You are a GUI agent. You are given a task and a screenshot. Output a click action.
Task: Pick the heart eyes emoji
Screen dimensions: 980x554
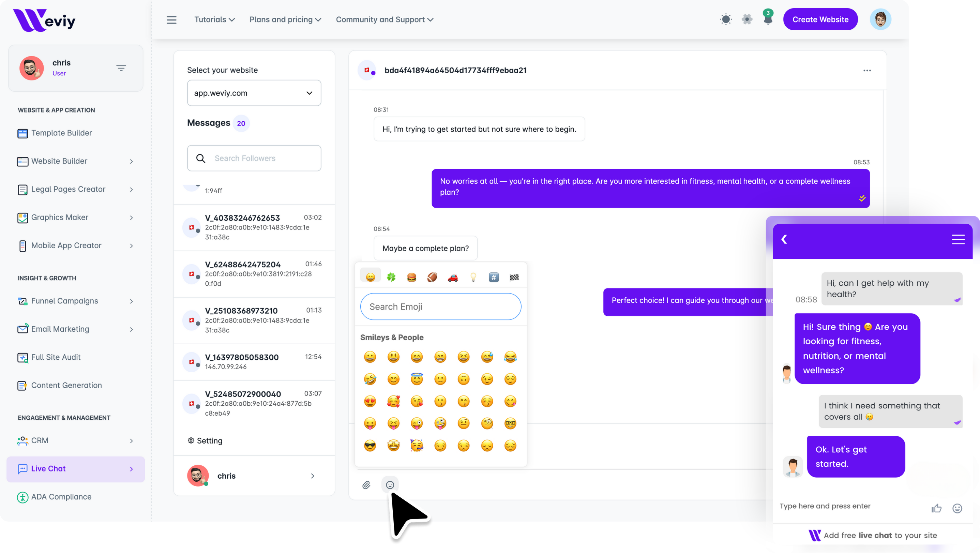370,401
